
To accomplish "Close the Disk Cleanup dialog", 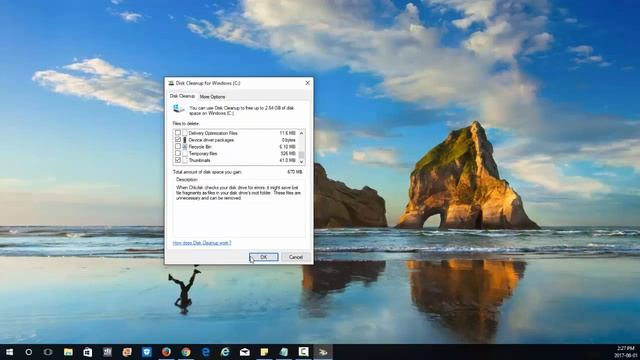I will tap(307, 83).
